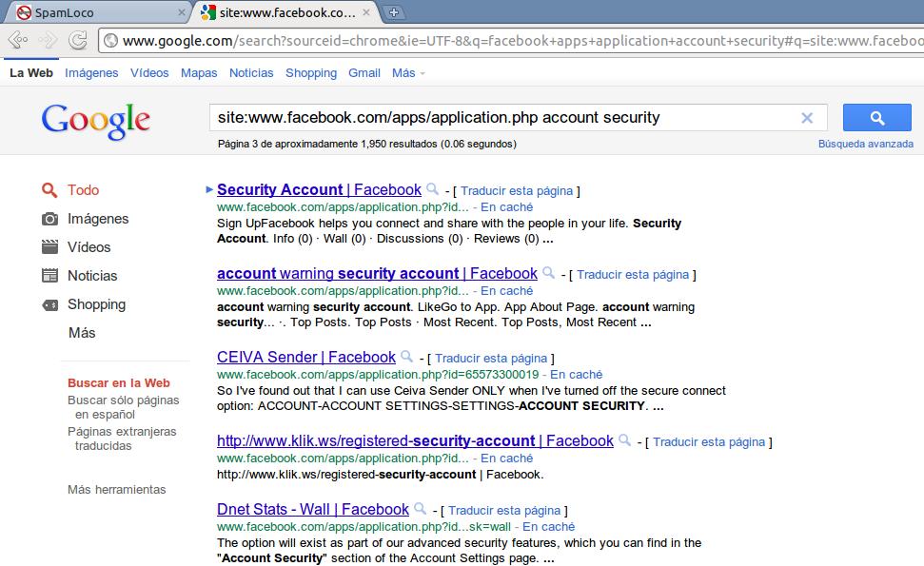Click En caché for Dnet Stats result

tap(548, 526)
